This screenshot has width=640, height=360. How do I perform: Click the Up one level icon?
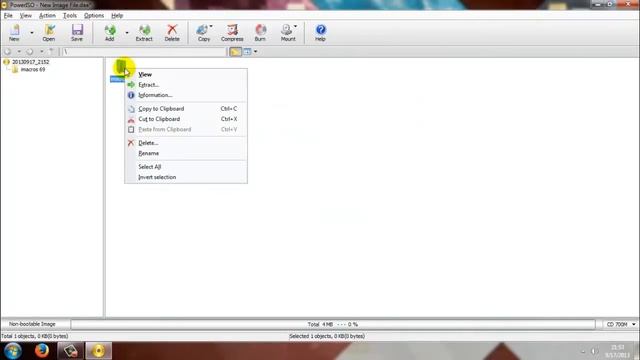coord(51,52)
